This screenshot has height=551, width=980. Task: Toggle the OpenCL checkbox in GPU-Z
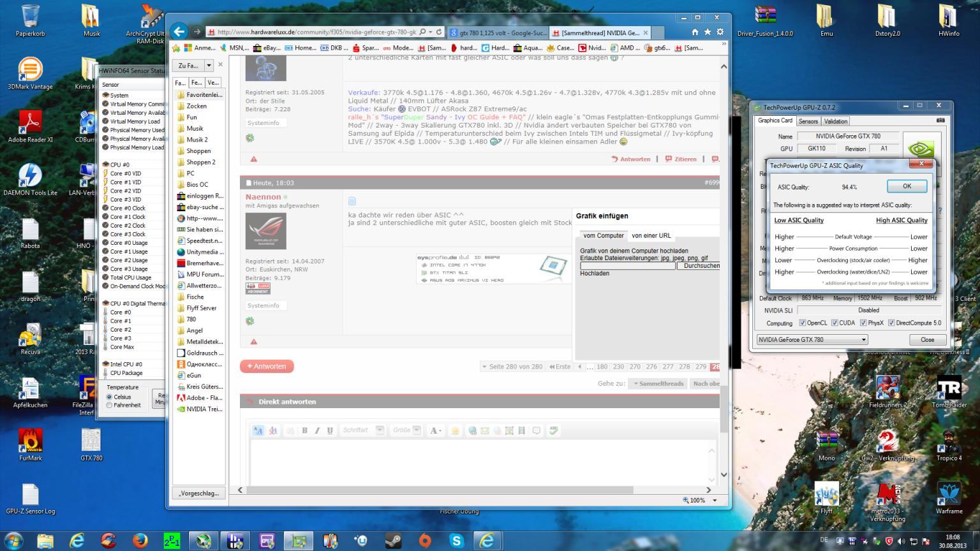(803, 323)
